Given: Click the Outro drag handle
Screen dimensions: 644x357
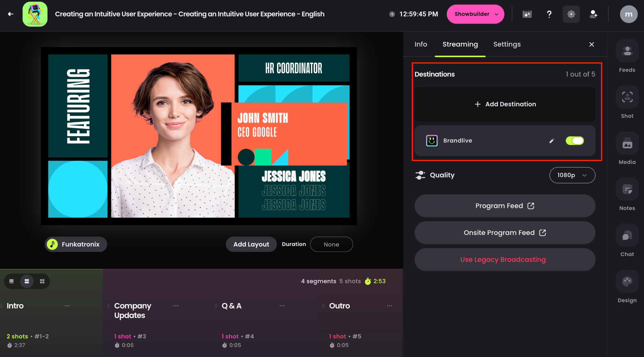Looking at the screenshot, I should click(x=323, y=306).
